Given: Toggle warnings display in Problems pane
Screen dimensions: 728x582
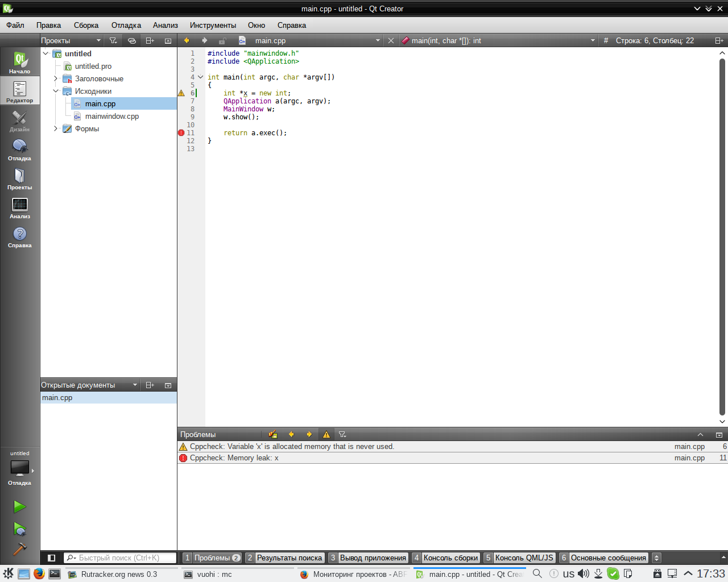Looking at the screenshot, I should click(326, 434).
